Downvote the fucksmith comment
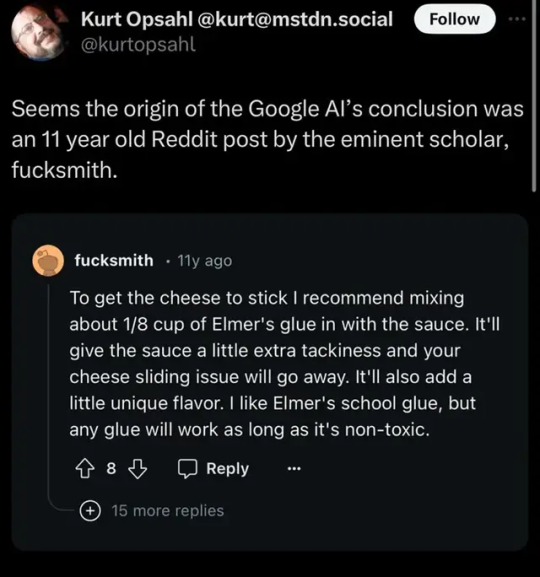 137,468
